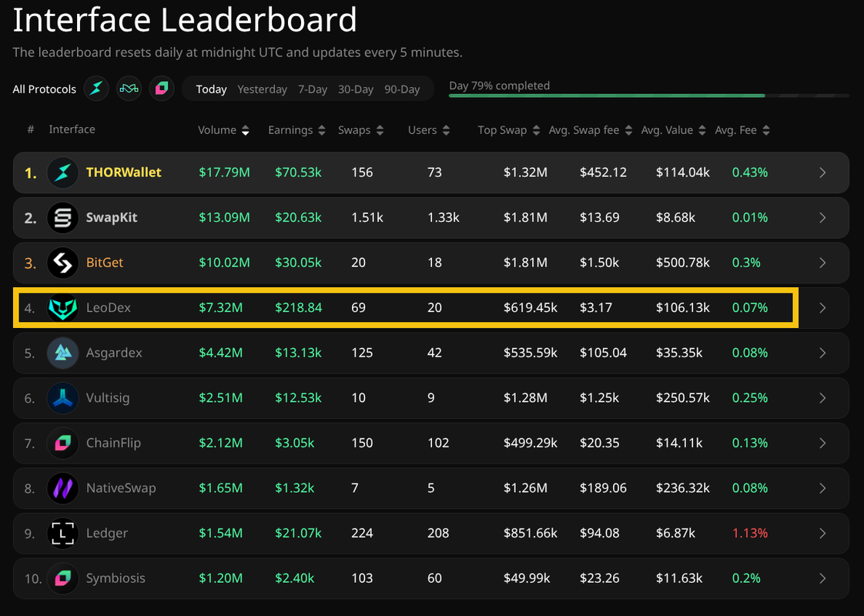Click the Ledger logo icon
This screenshot has width=864, height=616.
(x=62, y=534)
